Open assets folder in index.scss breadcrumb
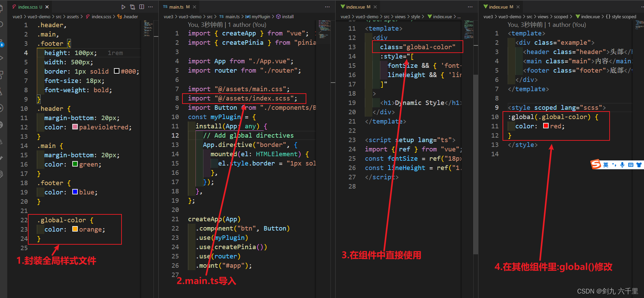 [73, 17]
